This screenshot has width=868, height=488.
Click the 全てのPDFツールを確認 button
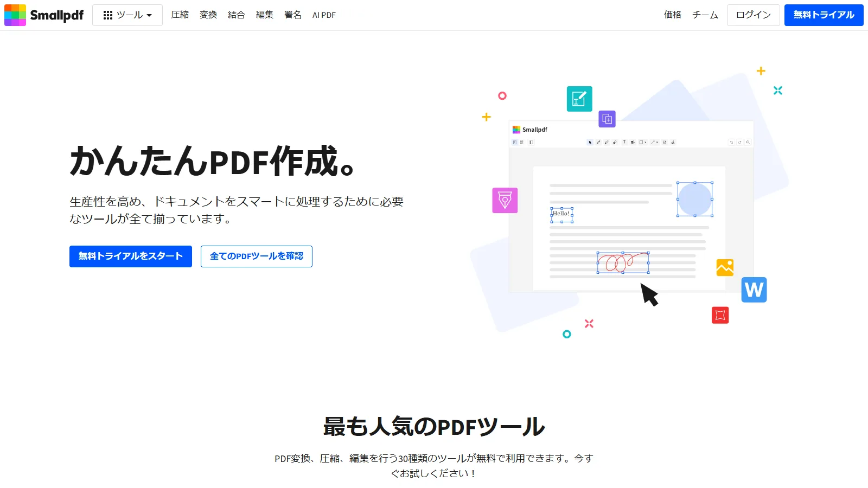[x=257, y=256]
